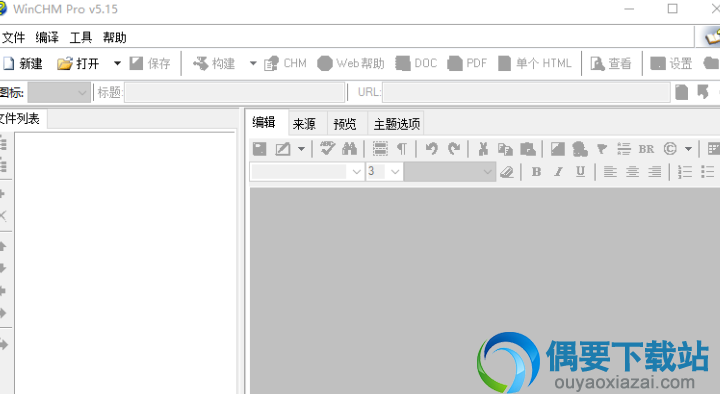This screenshot has height=394, width=720.
Task: Open the 图标 icon combo box
Action: point(58,93)
